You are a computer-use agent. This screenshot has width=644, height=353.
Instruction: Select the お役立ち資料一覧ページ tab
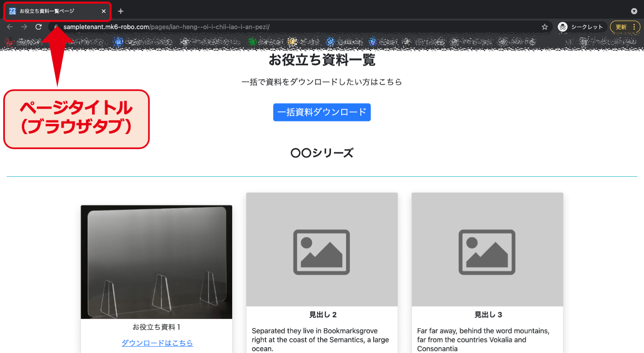coord(53,11)
